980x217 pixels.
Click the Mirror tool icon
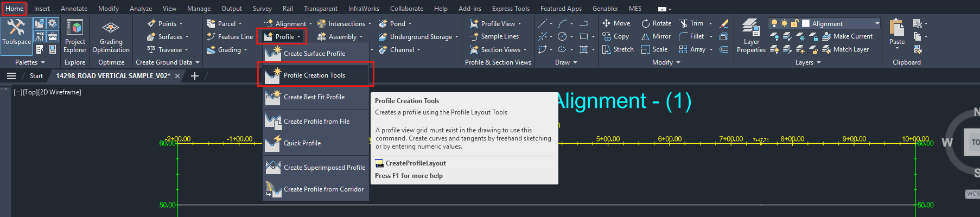click(x=646, y=36)
